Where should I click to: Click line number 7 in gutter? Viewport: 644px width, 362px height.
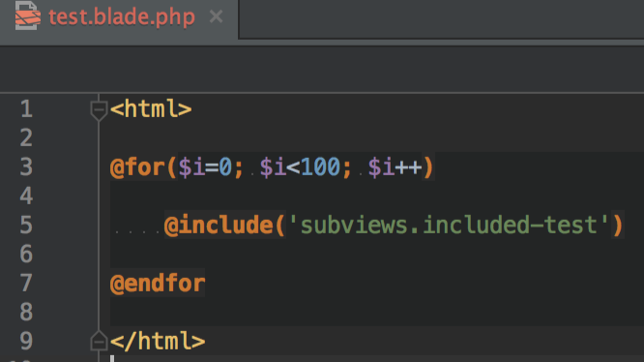pyautogui.click(x=26, y=283)
